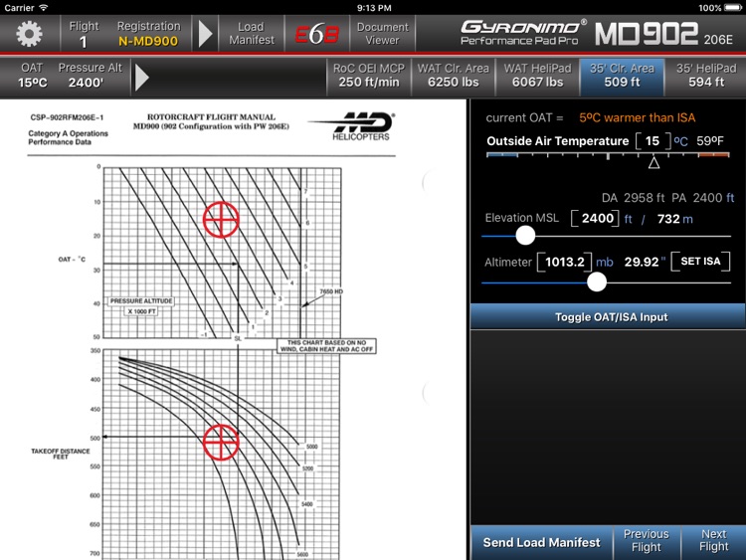The image size is (746, 560).
Task: Click the '5ºC warmer than ISA' text
Action: click(x=637, y=118)
